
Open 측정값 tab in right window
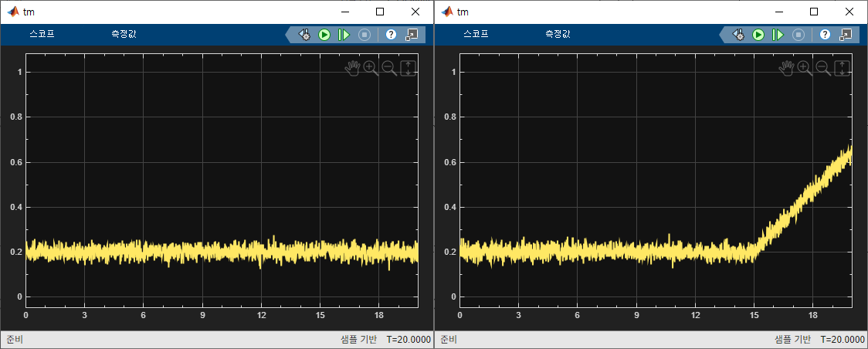(x=558, y=34)
